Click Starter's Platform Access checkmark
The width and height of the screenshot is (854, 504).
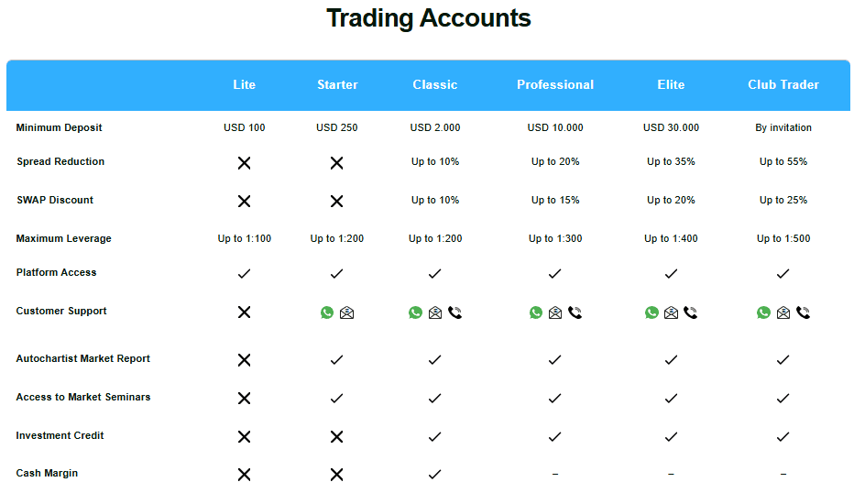(336, 273)
